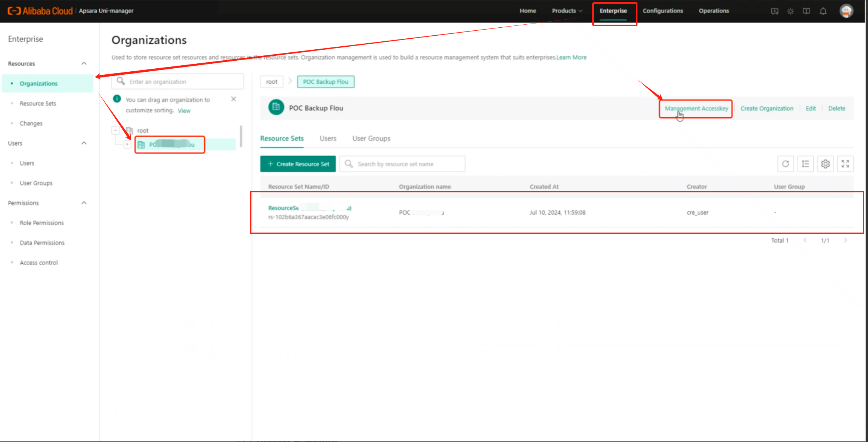This screenshot has height=442, width=868.
Task: Open Access control in sidebar
Action: [x=39, y=263]
